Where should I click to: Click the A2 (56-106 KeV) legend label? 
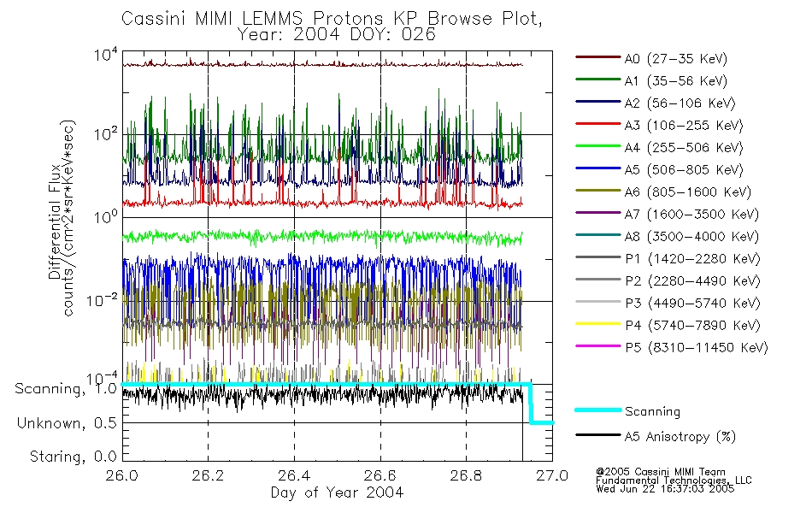coord(680,103)
